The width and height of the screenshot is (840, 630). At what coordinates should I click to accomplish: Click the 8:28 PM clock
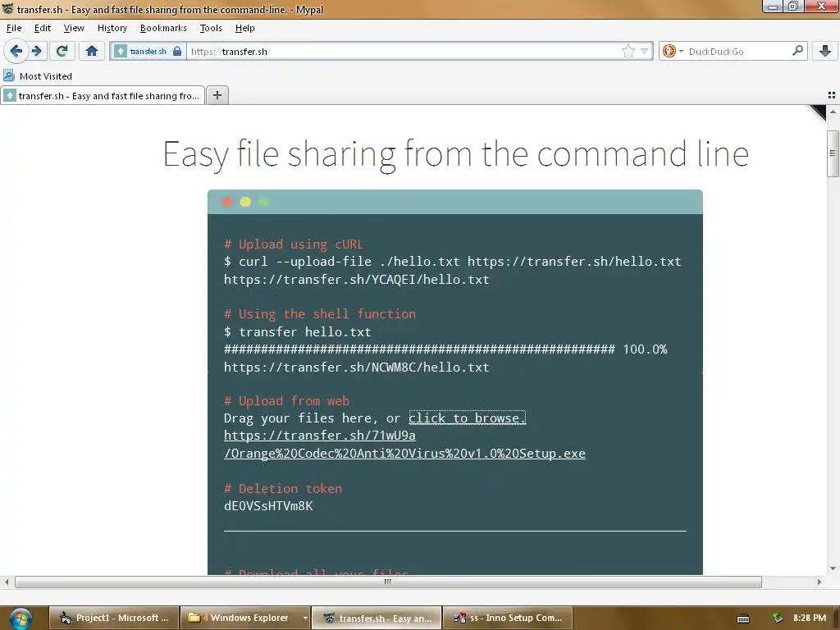810,618
